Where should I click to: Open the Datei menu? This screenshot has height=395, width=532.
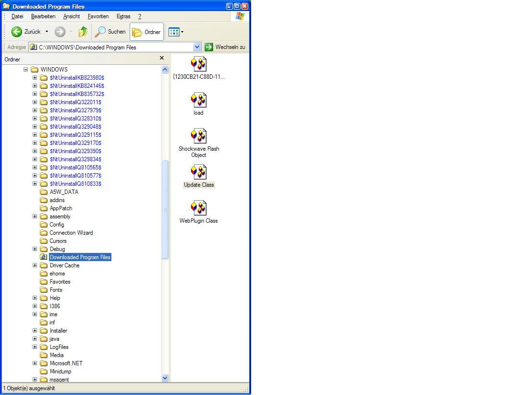click(x=17, y=16)
